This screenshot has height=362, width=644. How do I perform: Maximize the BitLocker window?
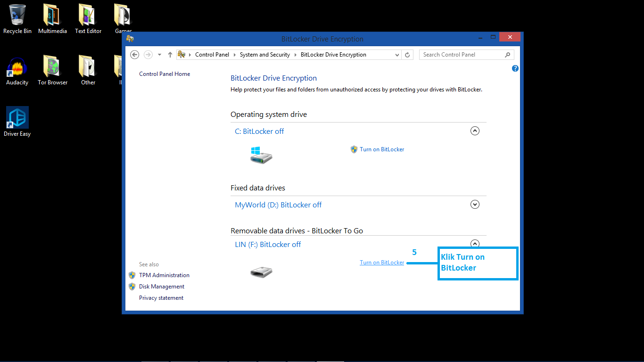[x=493, y=37]
